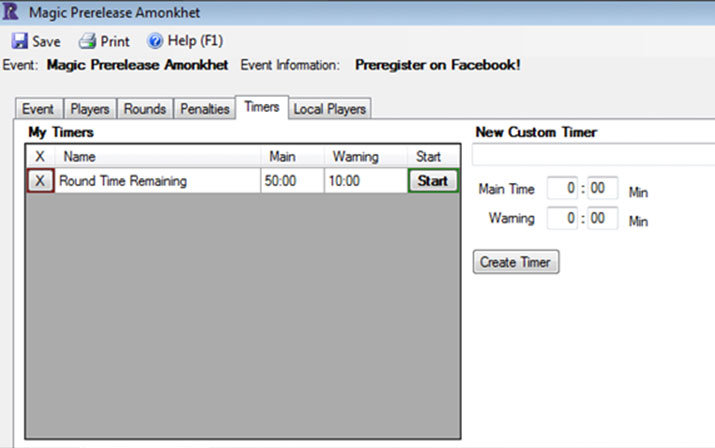This screenshot has height=448, width=715.
Task: Click the Start column header
Action: (x=433, y=156)
